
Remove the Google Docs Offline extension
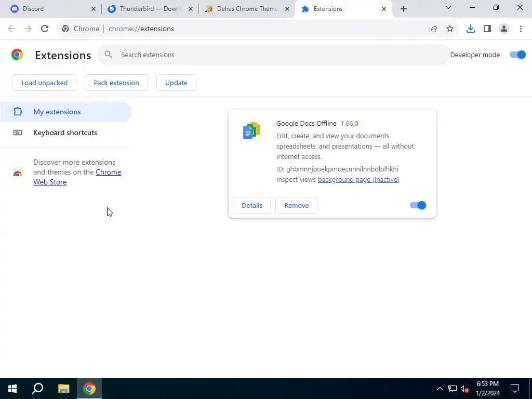click(x=297, y=205)
